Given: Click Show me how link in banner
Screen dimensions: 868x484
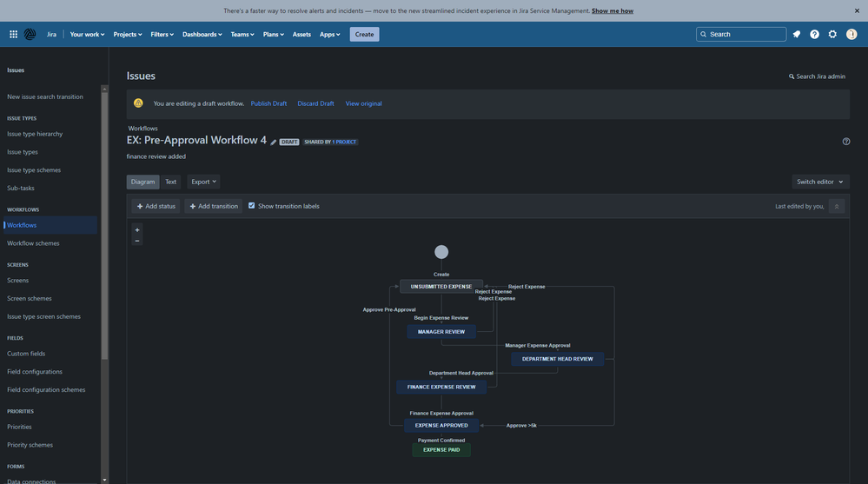Looking at the screenshot, I should 613,10.
